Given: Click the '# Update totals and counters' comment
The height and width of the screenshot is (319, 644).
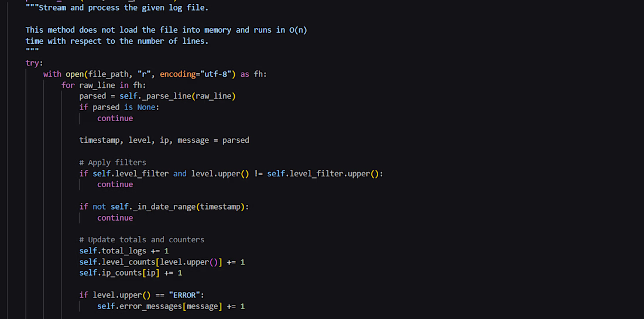Looking at the screenshot, I should point(142,240).
